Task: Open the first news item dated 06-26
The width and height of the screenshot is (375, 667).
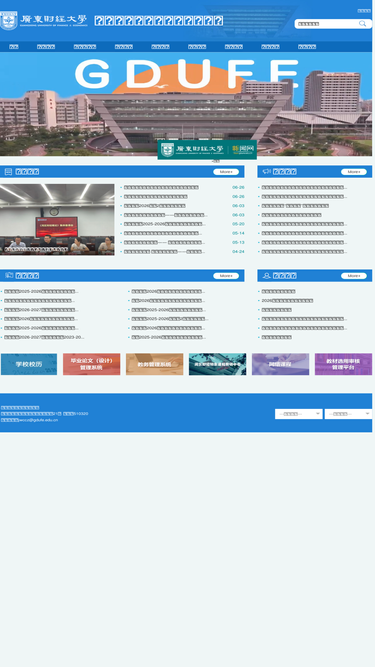Action: click(161, 187)
